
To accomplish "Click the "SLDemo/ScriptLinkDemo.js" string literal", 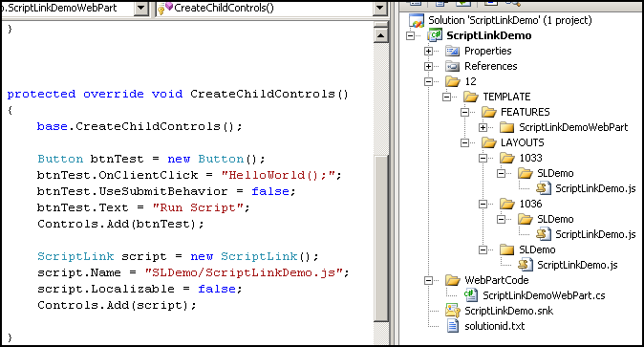I will (x=244, y=272).
